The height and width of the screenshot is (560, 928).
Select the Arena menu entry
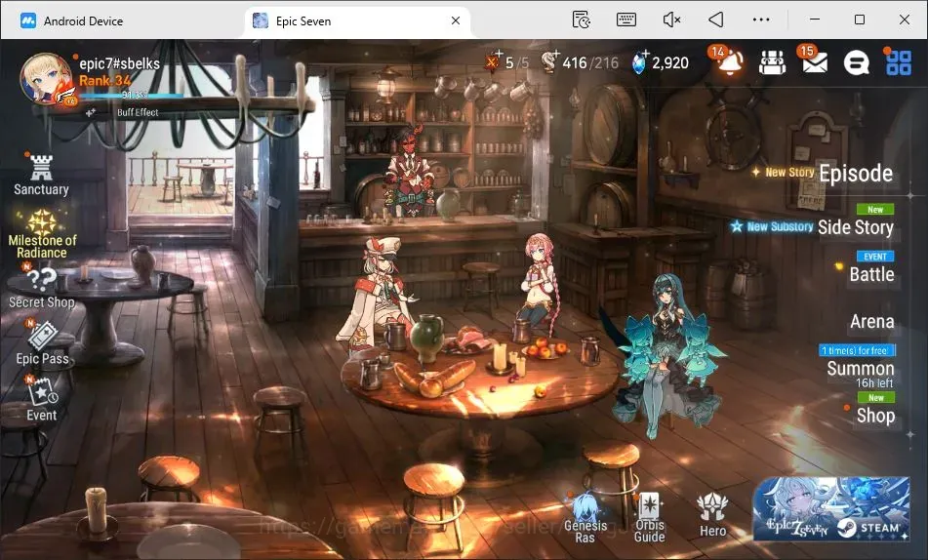(x=871, y=321)
